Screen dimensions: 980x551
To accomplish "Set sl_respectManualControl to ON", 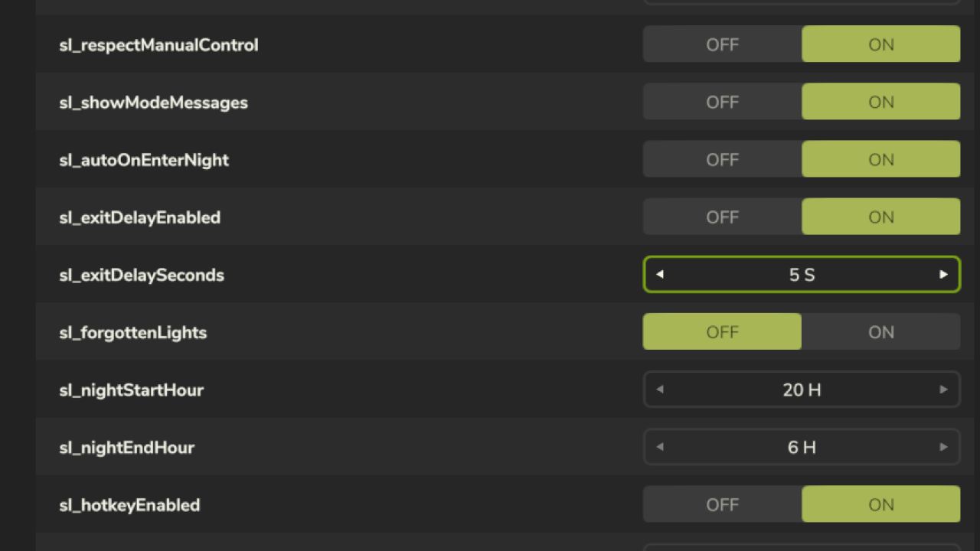I will (x=880, y=44).
